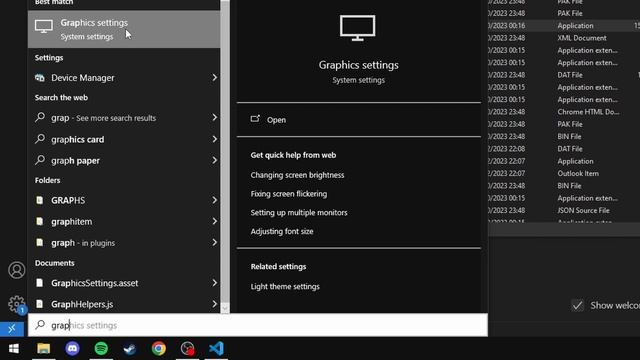Click the large monitor icon in preview pane
Image resolution: width=640 pixels, height=360 pixels.
[358, 28]
